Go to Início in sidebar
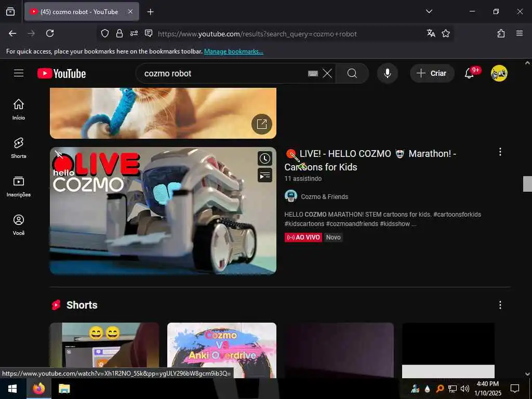Viewport: 532px width, 399px height. 19,109
